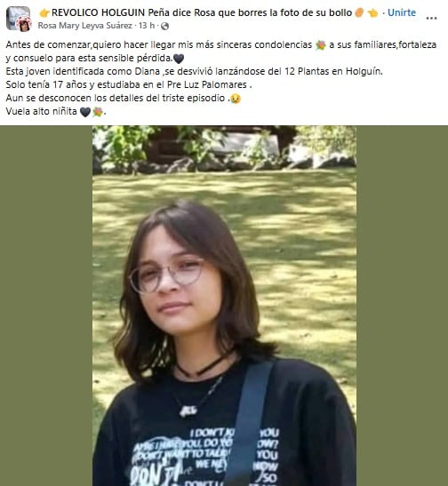This screenshot has height=486, width=448.
Task: Open the REVOLICO HOLGUIN group name link
Action: pos(201,12)
